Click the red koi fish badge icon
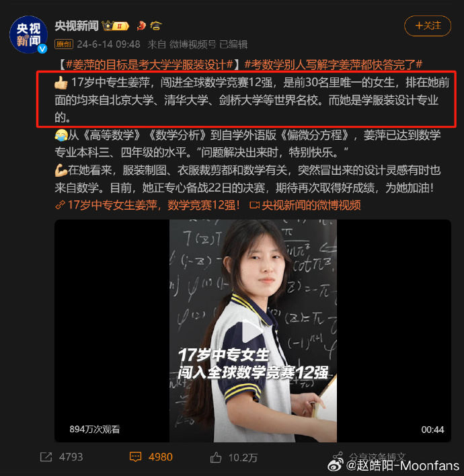 (x=141, y=26)
